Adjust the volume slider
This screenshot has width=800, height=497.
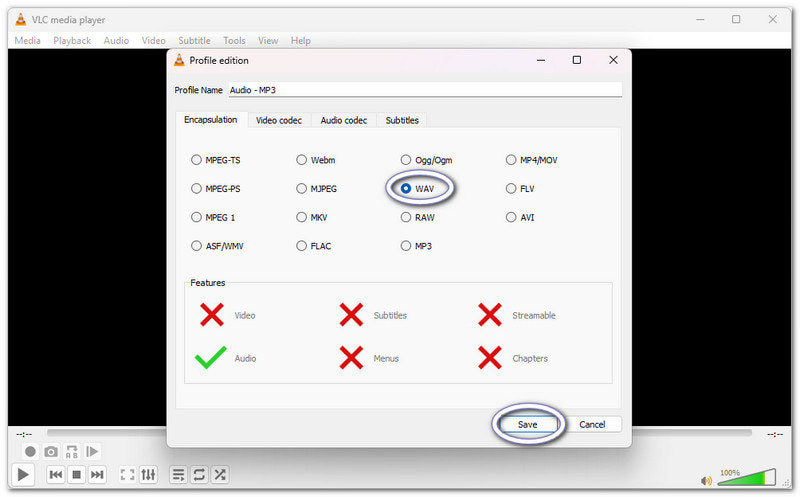747,478
